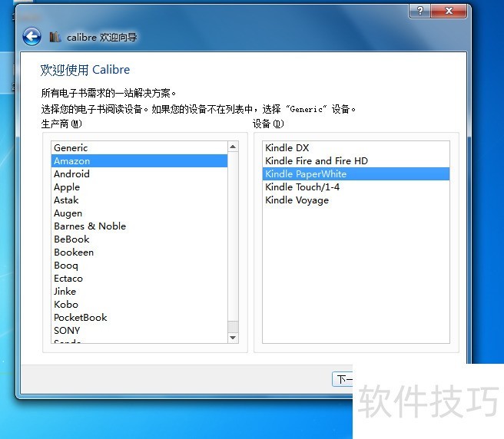The width and height of the screenshot is (504, 439).
Task: Pick Kindle Touch/1-4 device
Action: pyautogui.click(x=356, y=187)
